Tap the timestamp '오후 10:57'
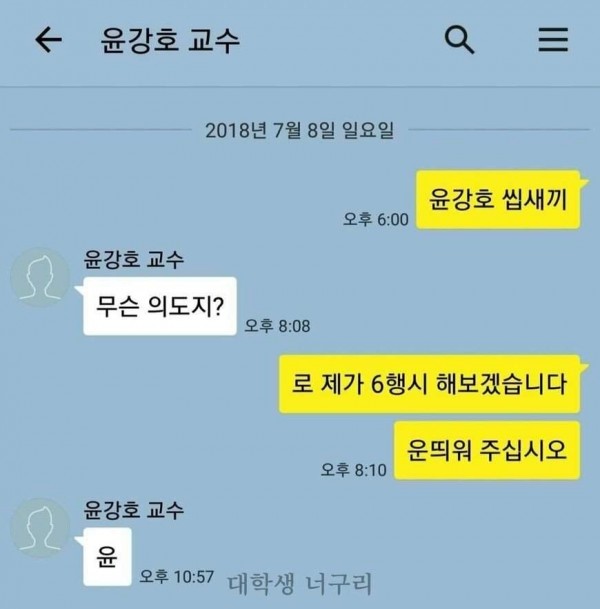The width and height of the screenshot is (600, 609). [177, 576]
